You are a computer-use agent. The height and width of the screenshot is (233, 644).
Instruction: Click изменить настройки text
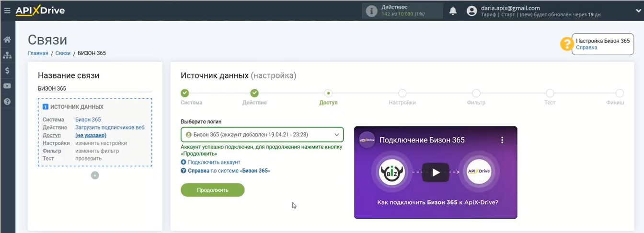coord(101,143)
